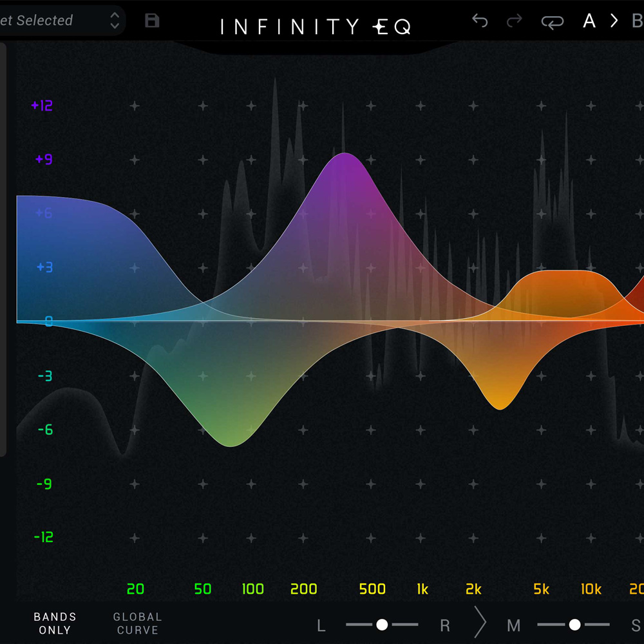Save the preset with the floppy disk icon
644x644 pixels.
(152, 21)
